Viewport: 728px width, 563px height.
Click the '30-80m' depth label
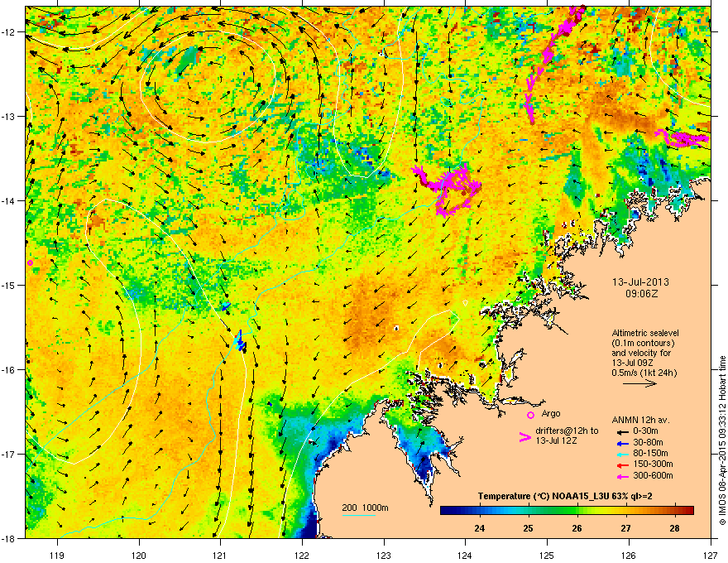(x=648, y=443)
